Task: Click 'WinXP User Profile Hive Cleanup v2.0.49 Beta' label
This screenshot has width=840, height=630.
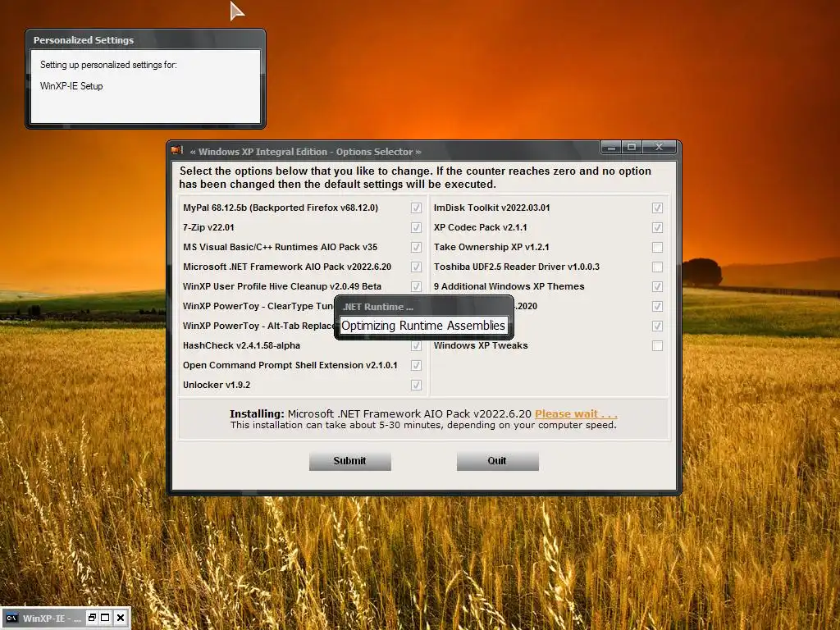Action: pyautogui.click(x=282, y=286)
